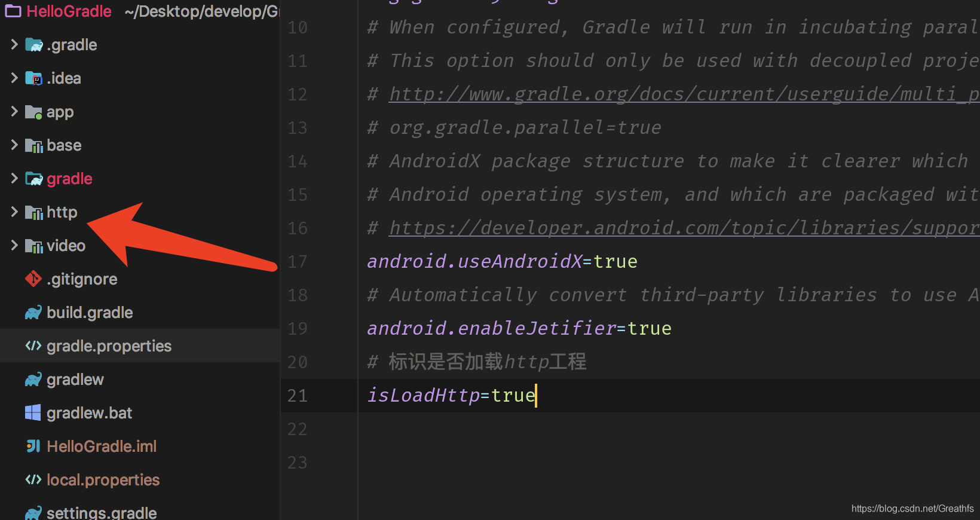The image size is (980, 520).
Task: Expand the base module chevron
Action: point(14,145)
